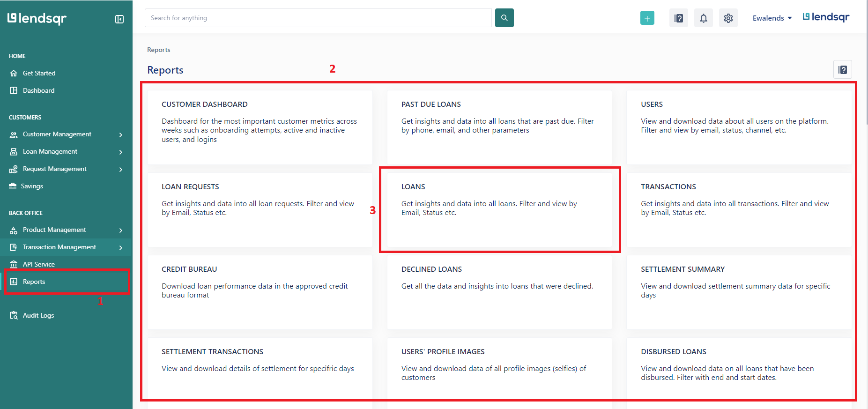Open settings via the gear icon
Screen dimensions: 868x409
pos(728,18)
